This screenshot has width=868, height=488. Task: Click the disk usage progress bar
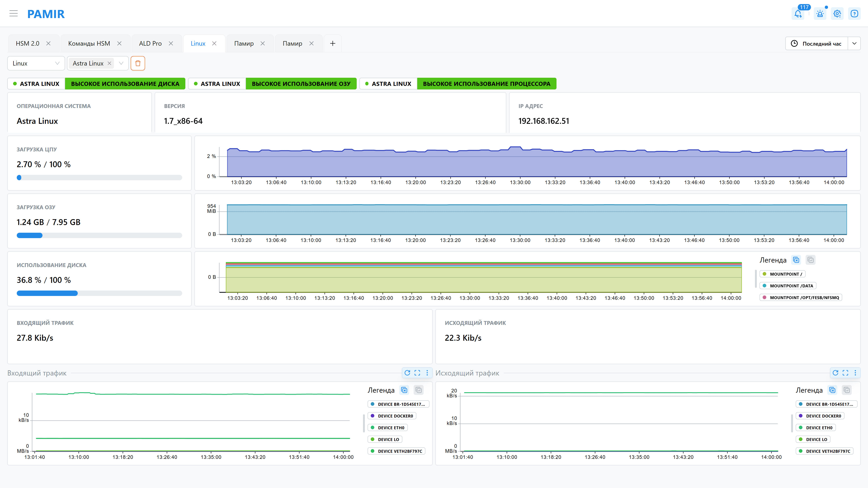pos(99,293)
